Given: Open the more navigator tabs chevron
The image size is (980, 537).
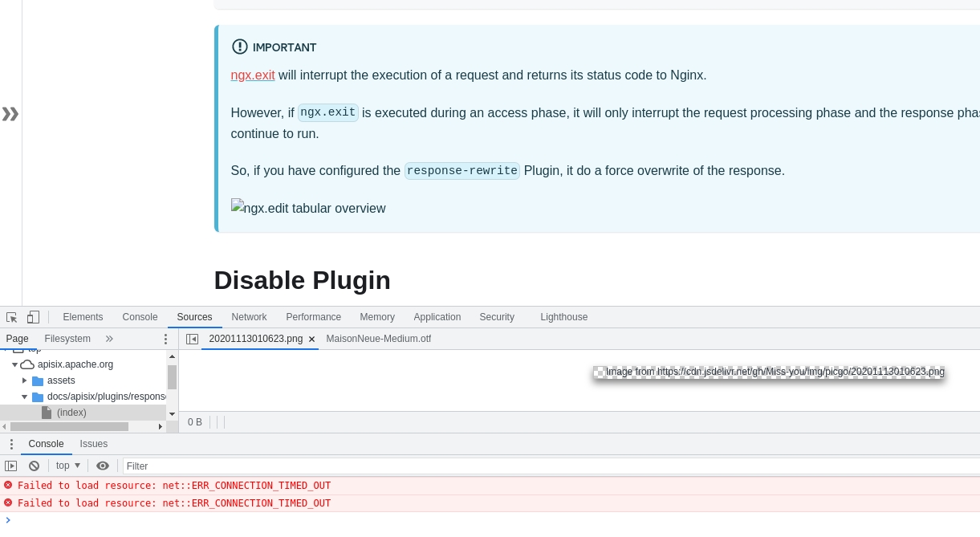Looking at the screenshot, I should [x=109, y=339].
